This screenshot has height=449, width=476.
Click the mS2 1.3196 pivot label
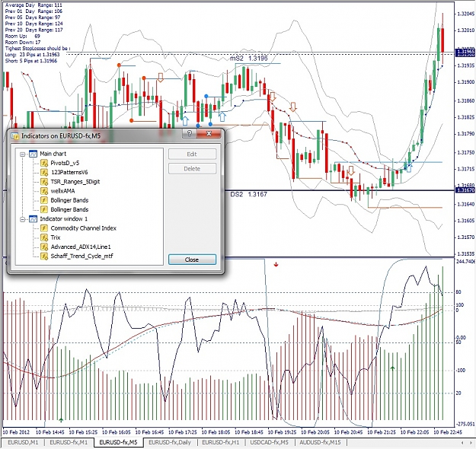249,59
